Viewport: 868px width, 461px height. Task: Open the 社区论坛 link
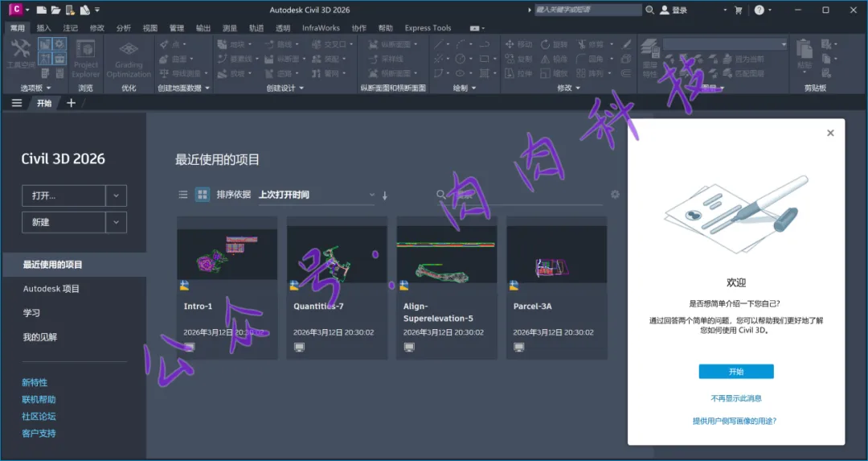tap(39, 416)
